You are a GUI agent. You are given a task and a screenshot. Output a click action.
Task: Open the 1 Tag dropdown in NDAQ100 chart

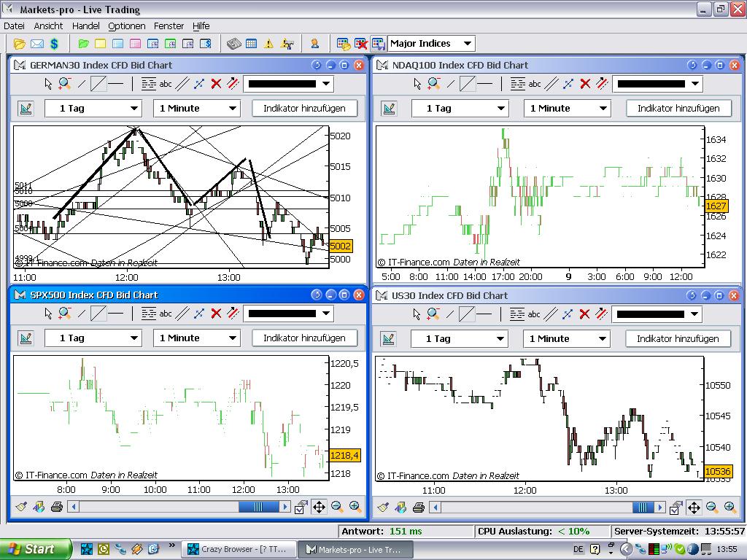(460, 108)
